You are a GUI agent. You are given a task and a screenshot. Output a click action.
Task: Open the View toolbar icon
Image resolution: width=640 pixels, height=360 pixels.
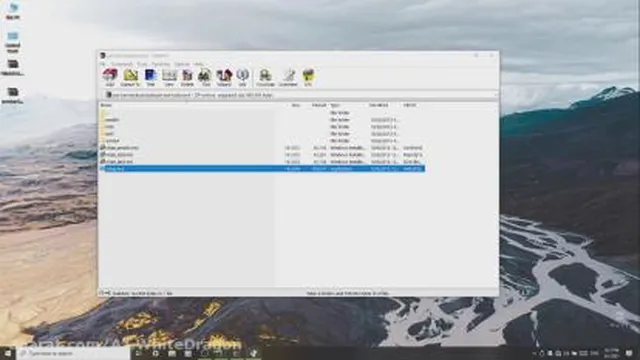tap(169, 77)
